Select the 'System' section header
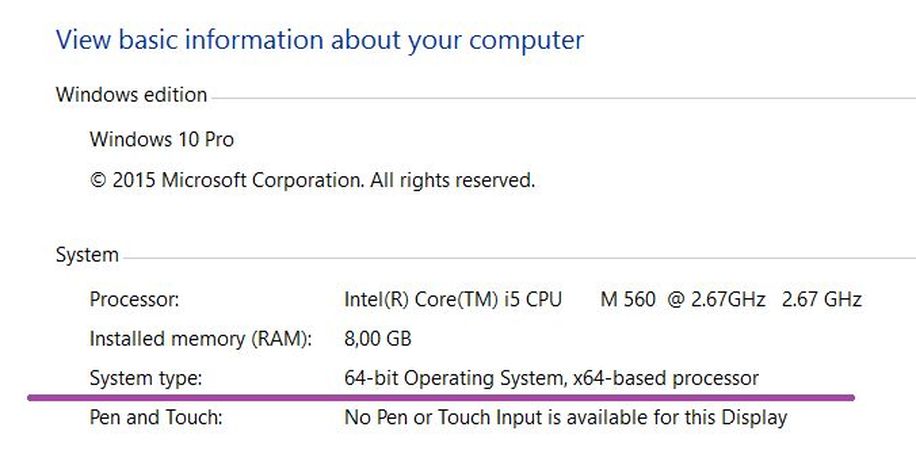Screen dimensions: 916x450 point(87,256)
